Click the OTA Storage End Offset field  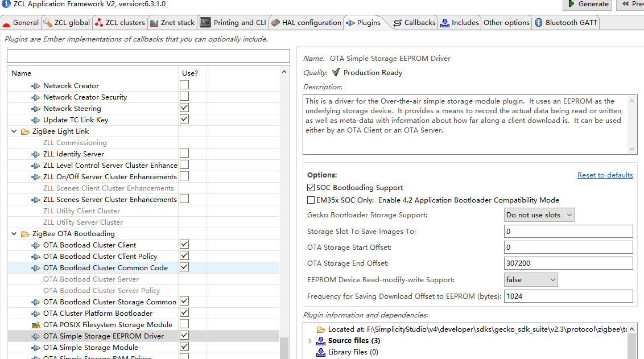point(568,263)
